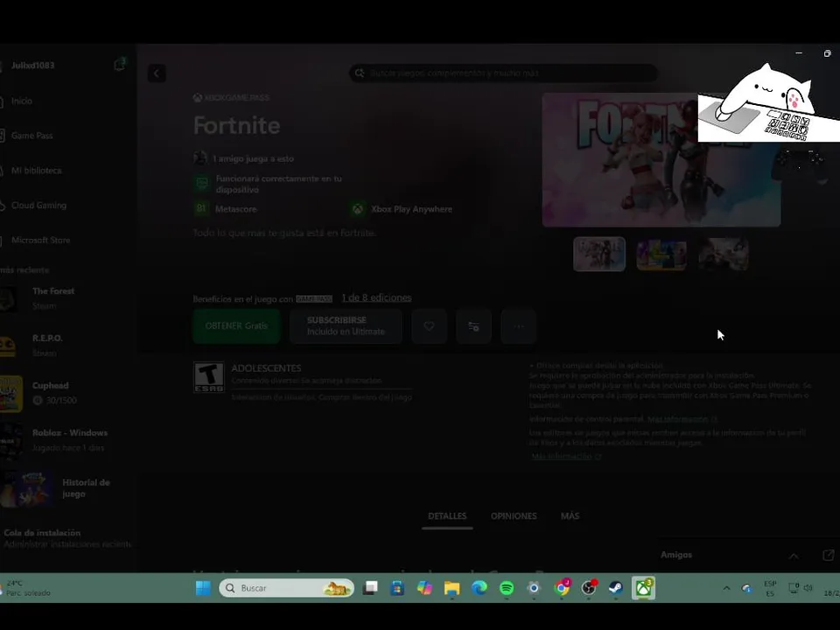This screenshot has height=630, width=840.
Task: Open the manage options icon button
Action: 473,326
